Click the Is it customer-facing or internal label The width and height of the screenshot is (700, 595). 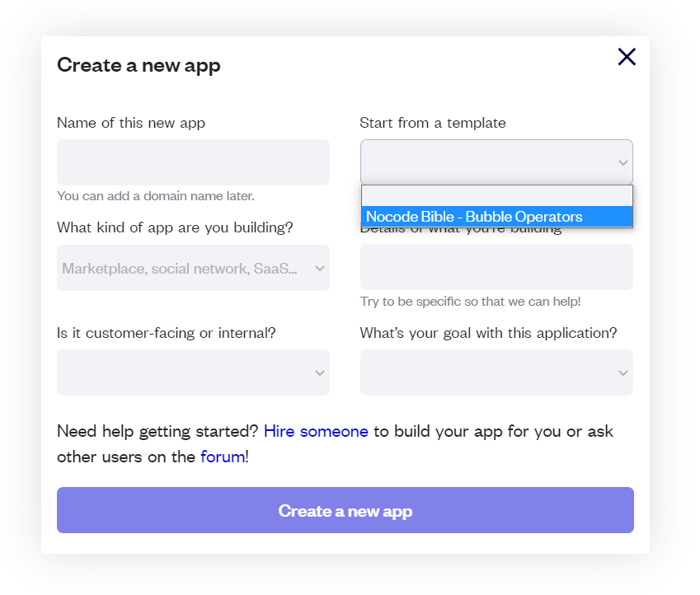(166, 333)
